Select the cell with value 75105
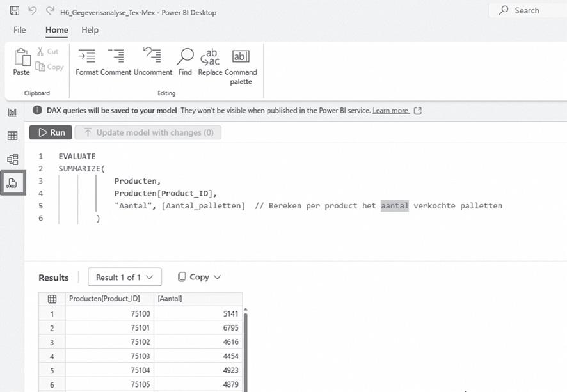The width and height of the screenshot is (567, 392). (109, 384)
